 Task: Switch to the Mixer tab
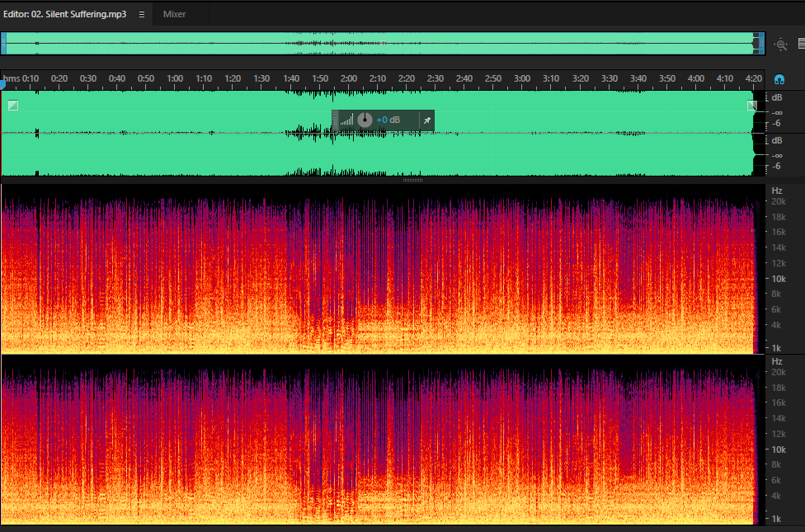(x=174, y=14)
